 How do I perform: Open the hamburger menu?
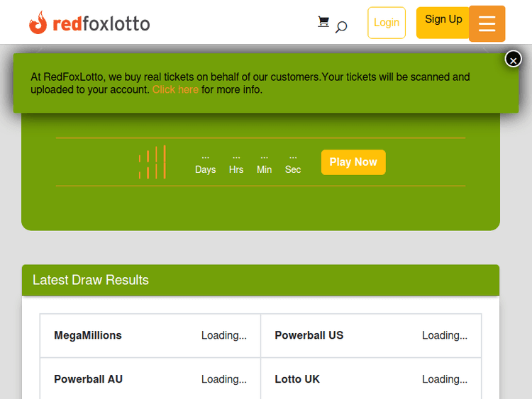(487, 23)
